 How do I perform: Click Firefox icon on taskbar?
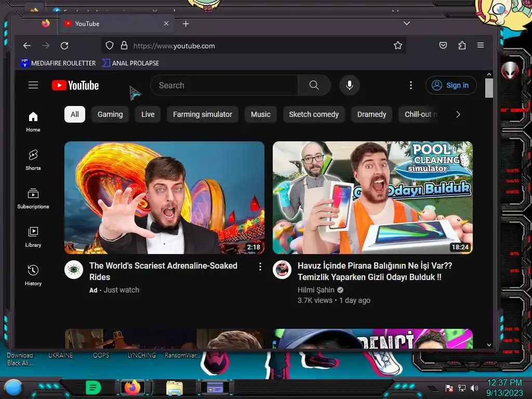coord(132,388)
